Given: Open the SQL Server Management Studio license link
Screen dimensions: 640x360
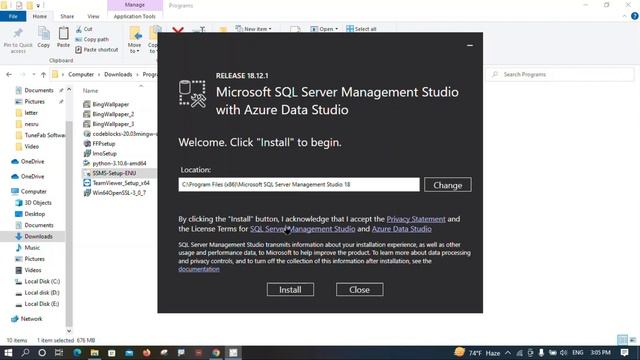Looking at the screenshot, I should 302,229.
